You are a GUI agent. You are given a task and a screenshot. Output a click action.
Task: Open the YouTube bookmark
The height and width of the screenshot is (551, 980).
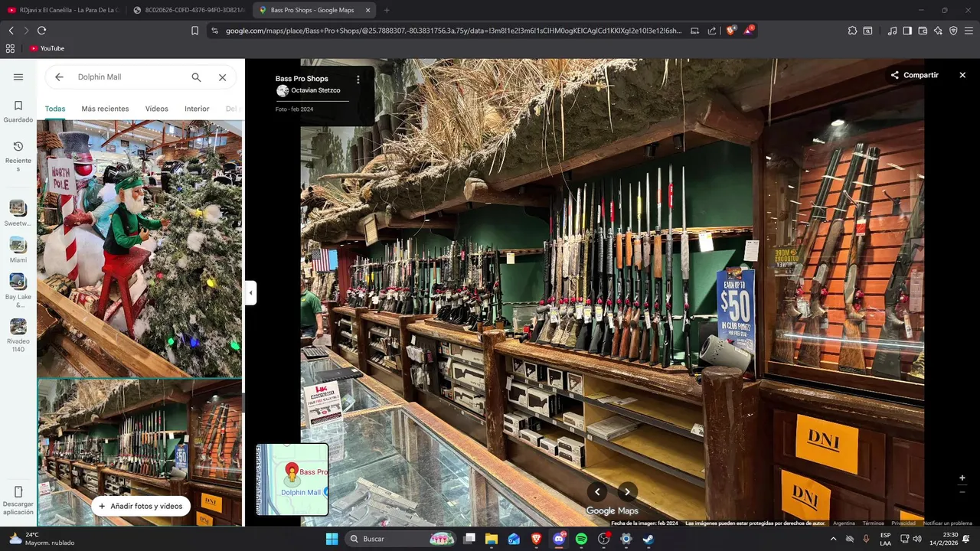(47, 48)
